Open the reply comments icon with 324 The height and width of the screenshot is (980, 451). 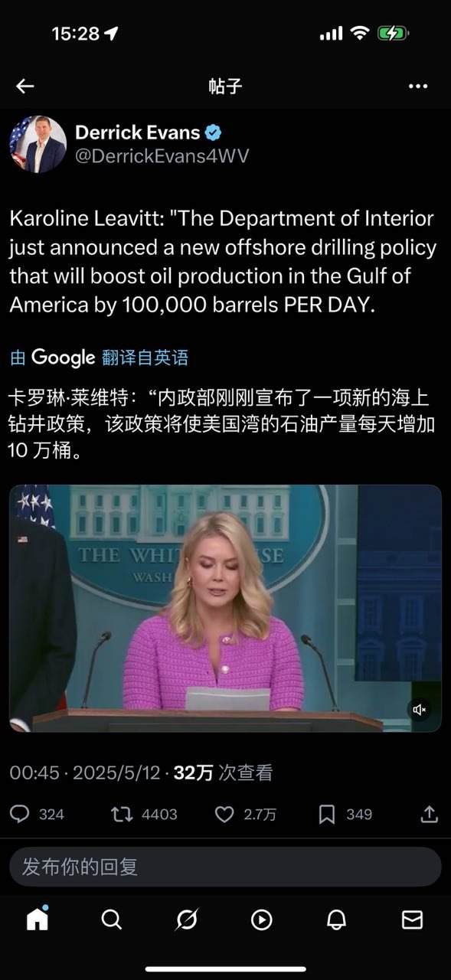pos(37,814)
